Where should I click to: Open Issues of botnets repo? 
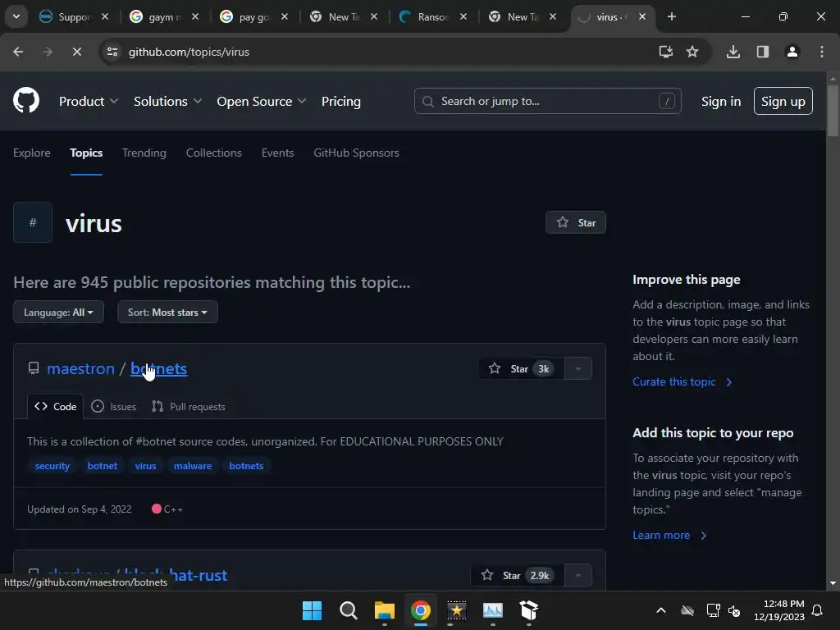coord(113,407)
